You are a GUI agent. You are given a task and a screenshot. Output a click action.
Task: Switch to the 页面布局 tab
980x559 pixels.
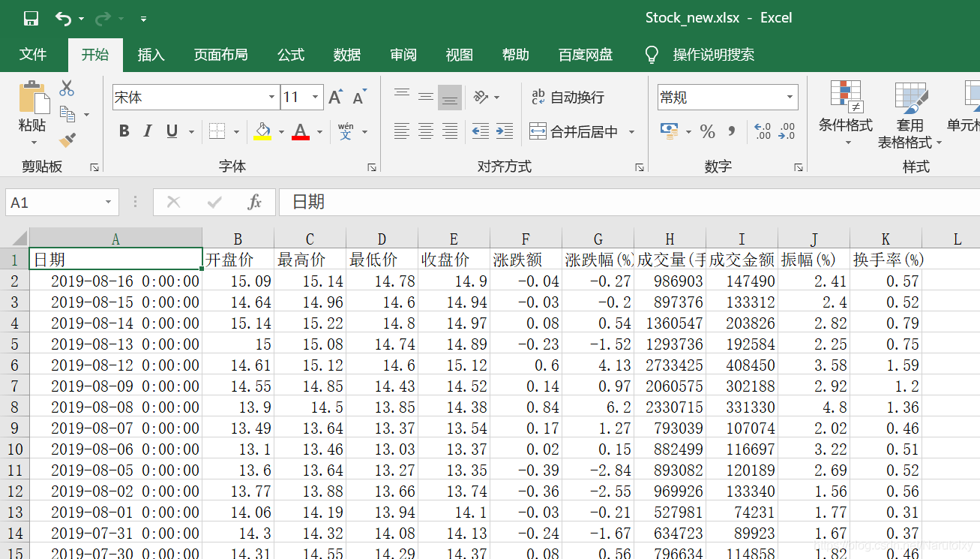point(220,55)
